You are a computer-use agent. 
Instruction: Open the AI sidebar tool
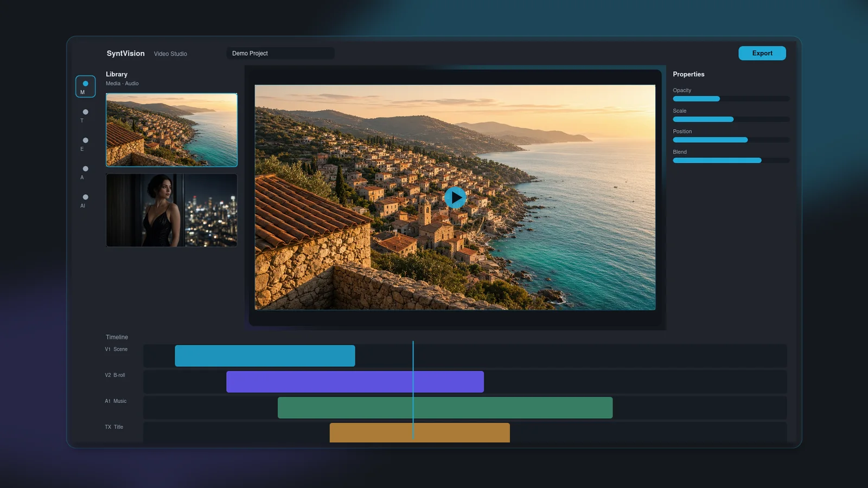click(x=85, y=201)
